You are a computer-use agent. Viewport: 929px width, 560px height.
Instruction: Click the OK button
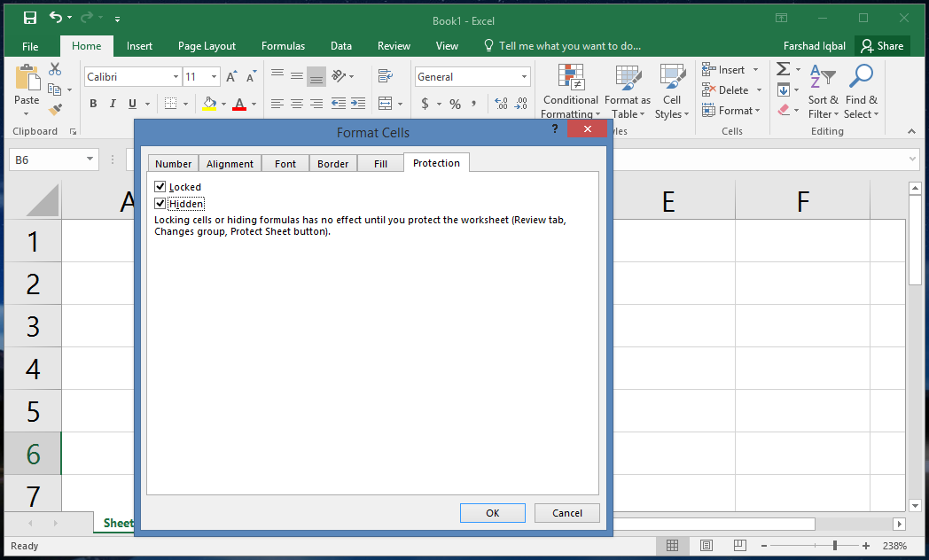(492, 512)
